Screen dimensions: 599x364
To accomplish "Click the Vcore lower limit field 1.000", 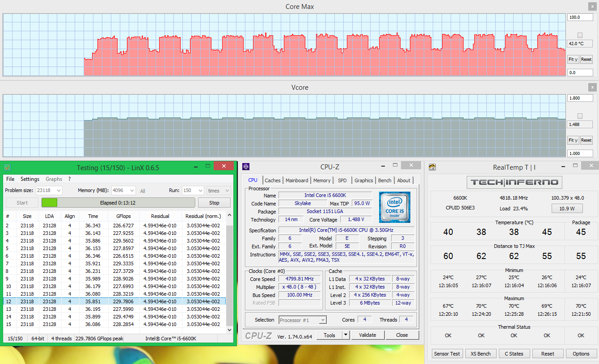I will point(580,153).
